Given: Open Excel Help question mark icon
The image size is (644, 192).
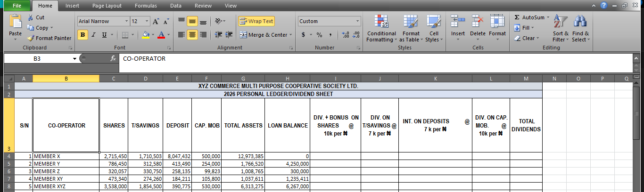Looking at the screenshot, I should [x=604, y=6].
